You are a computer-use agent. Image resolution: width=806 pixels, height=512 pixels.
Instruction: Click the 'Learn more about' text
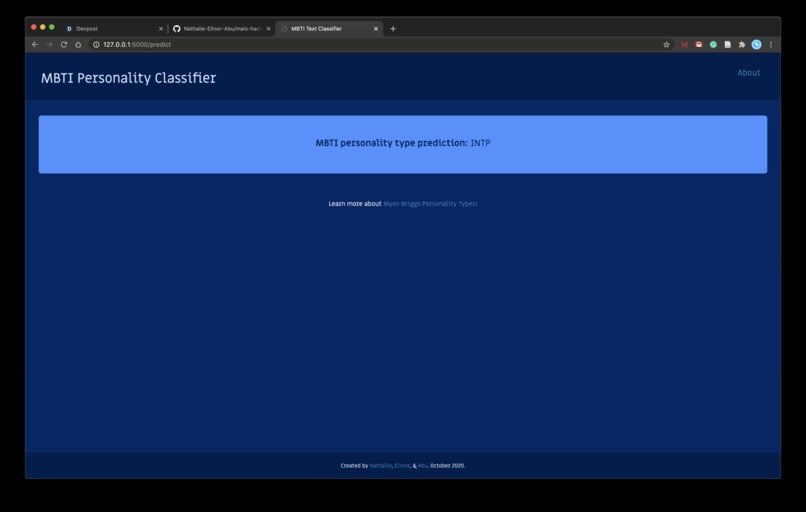(355, 204)
